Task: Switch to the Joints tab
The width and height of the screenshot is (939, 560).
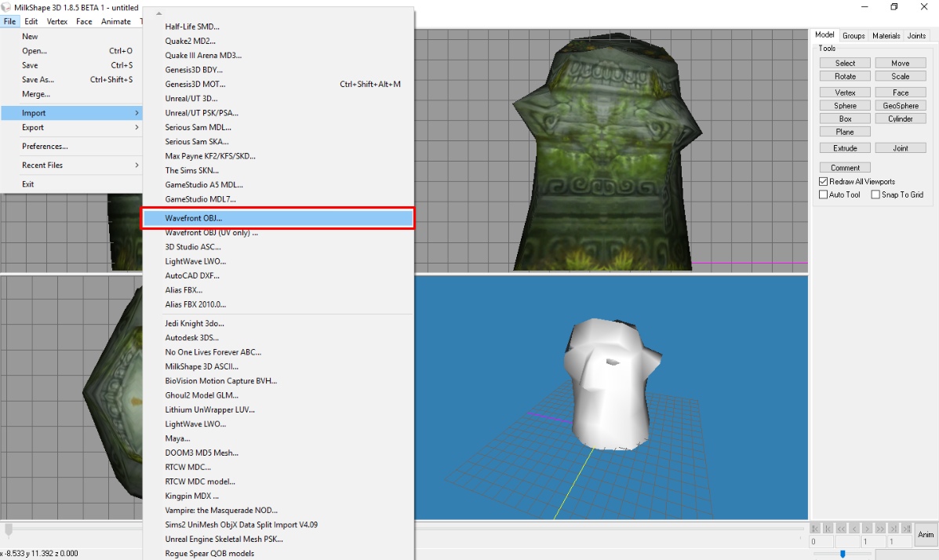Action: 916,36
